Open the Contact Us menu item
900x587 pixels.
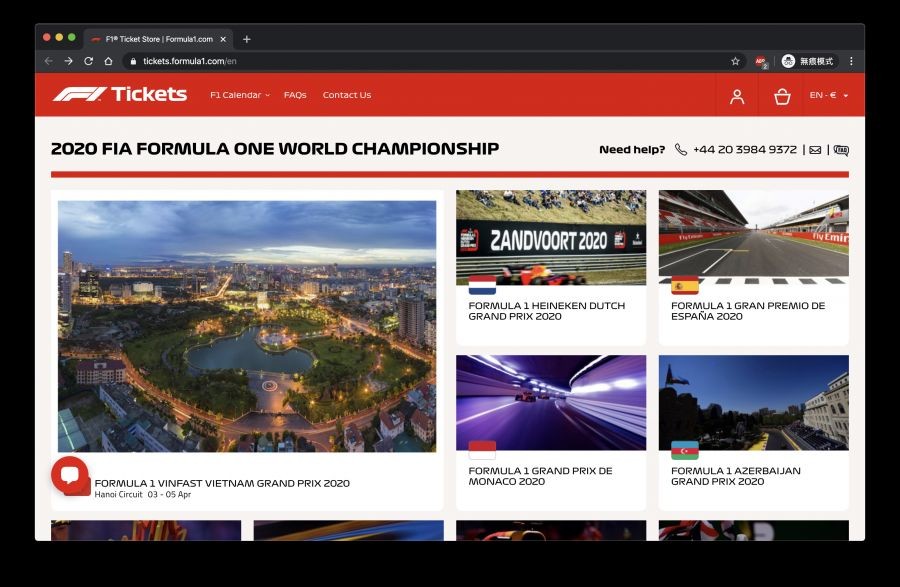(347, 95)
